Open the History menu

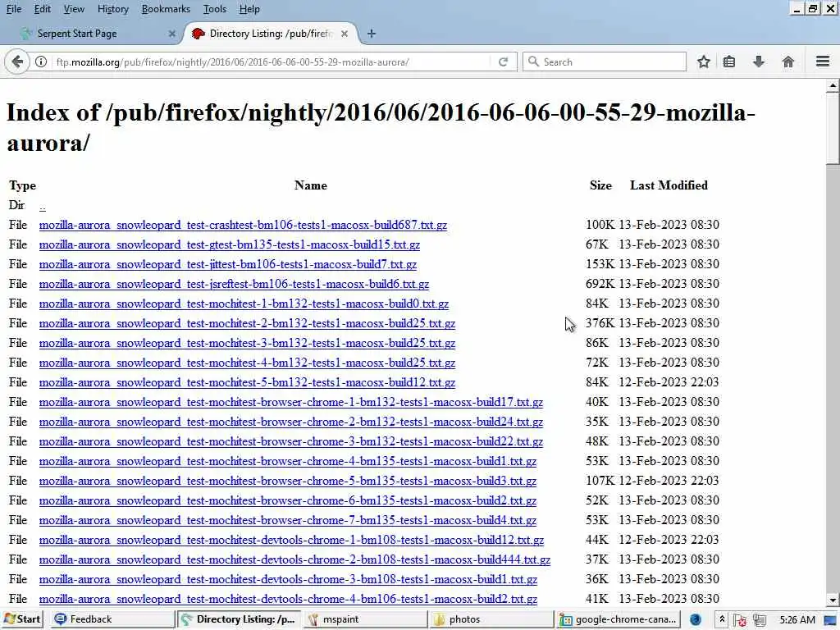click(113, 9)
